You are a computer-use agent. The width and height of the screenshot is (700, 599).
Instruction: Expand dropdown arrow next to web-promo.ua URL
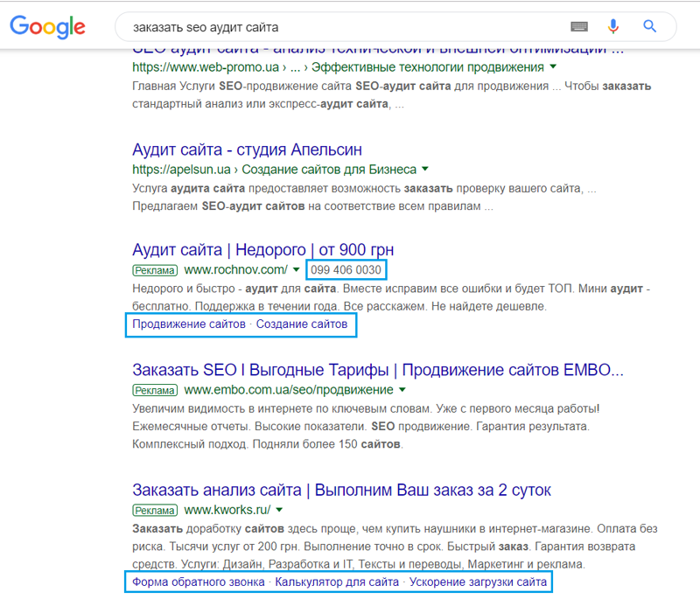tap(553, 67)
